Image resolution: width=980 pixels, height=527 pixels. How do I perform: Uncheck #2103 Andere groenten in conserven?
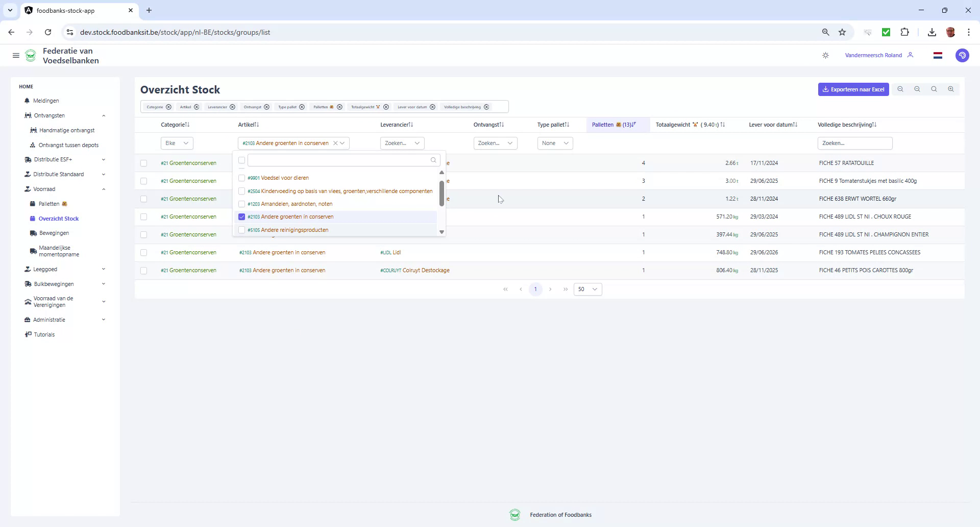click(x=241, y=217)
